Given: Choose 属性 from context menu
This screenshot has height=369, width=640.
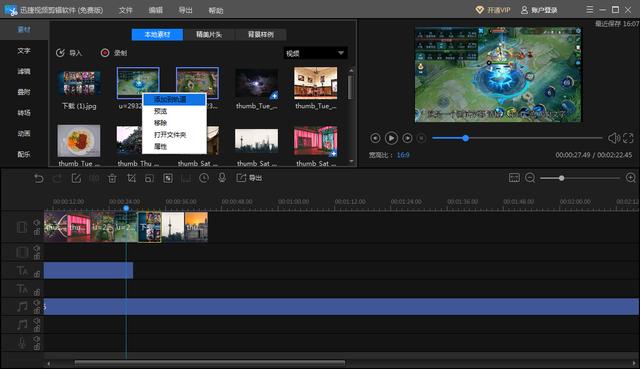Looking at the screenshot, I should 174,147.
